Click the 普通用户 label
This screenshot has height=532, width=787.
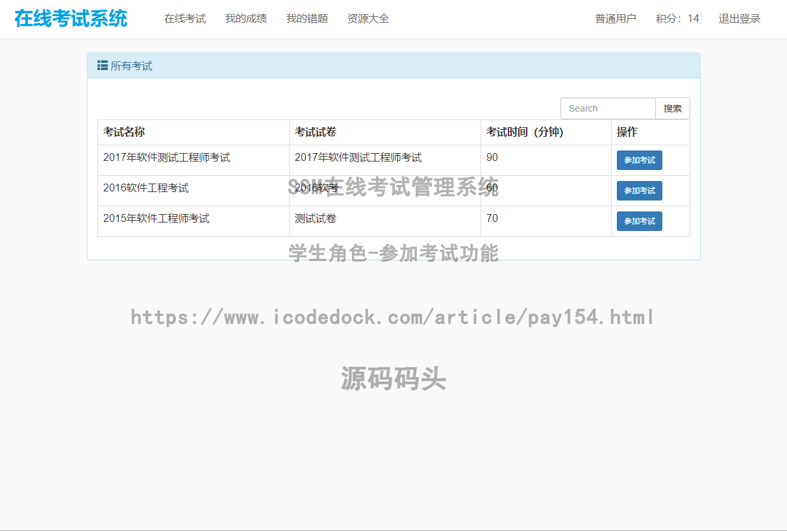coord(615,19)
